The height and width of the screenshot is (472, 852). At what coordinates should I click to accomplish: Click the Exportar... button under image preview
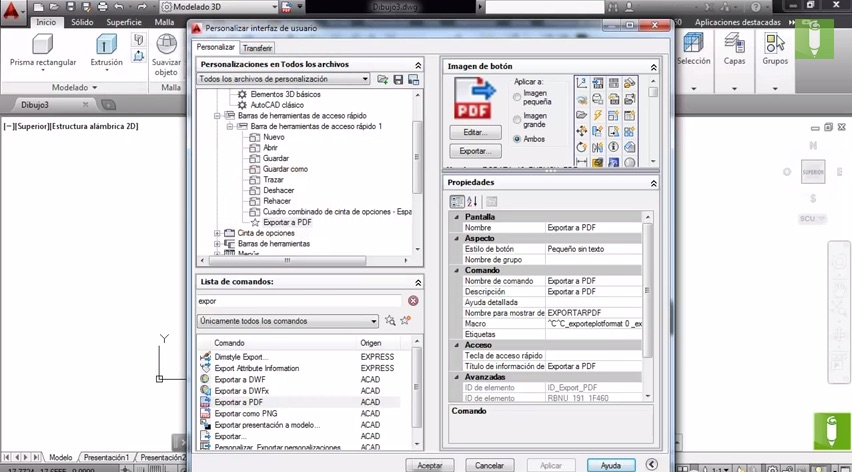[x=475, y=151]
